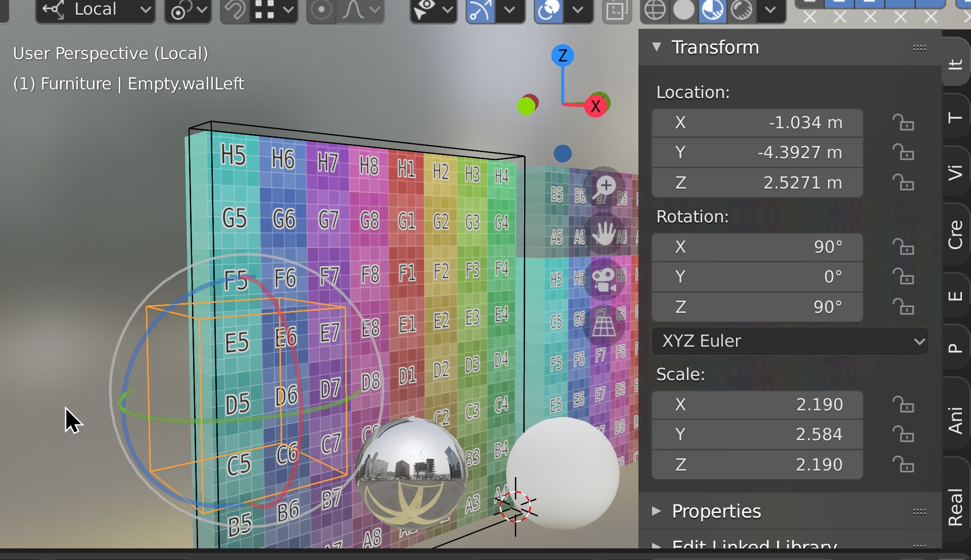The height and width of the screenshot is (560, 971).
Task: Toggle snapping magnet icon
Action: click(234, 10)
